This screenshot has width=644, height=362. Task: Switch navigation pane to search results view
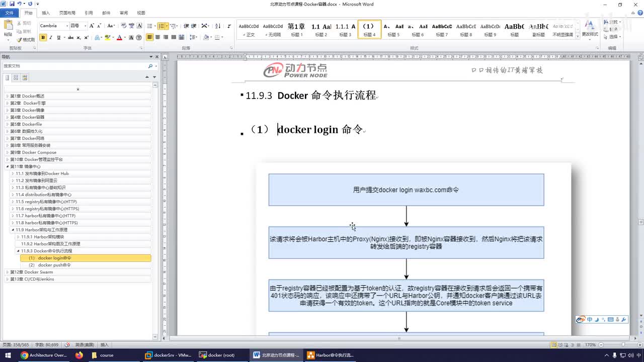click(x=24, y=77)
